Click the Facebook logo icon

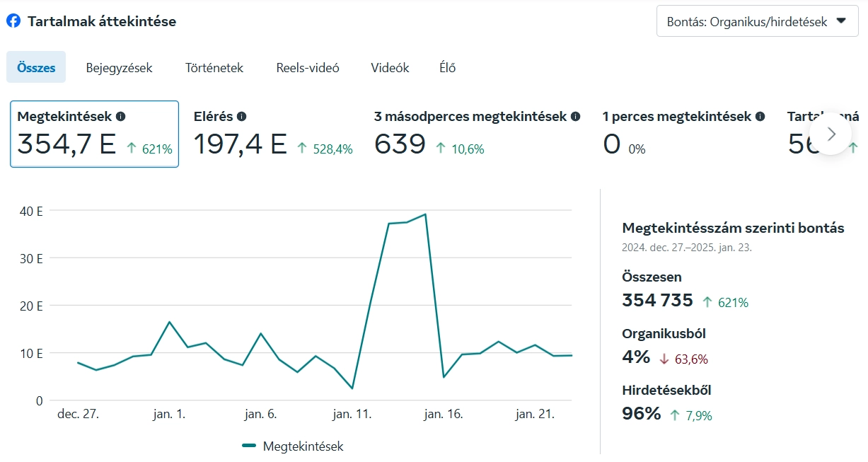pyautogui.click(x=13, y=21)
